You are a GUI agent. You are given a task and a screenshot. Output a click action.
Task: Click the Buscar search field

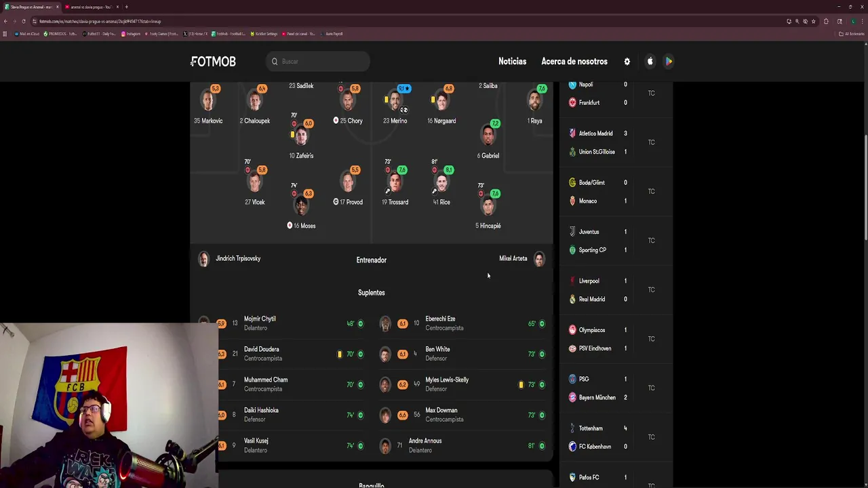pos(318,62)
